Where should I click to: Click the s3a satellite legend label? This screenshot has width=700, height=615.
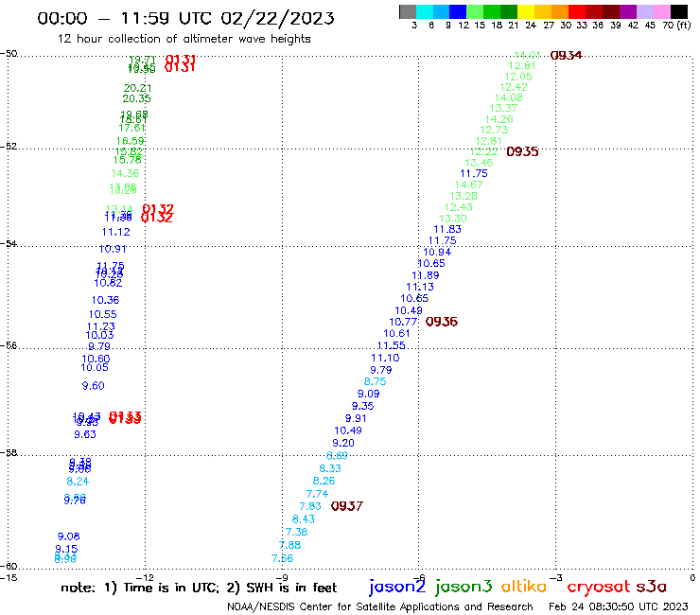[652, 587]
